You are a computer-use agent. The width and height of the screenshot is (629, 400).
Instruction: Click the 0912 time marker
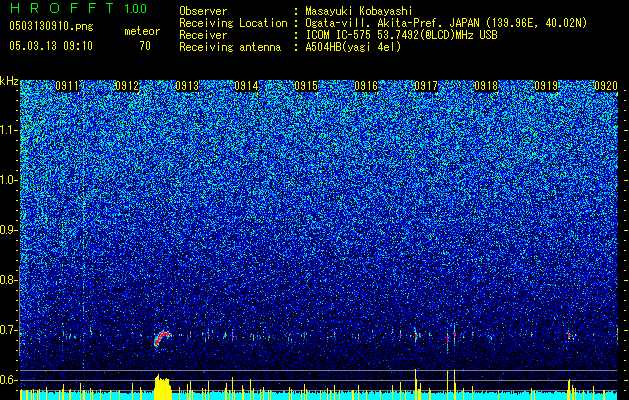click(x=126, y=86)
